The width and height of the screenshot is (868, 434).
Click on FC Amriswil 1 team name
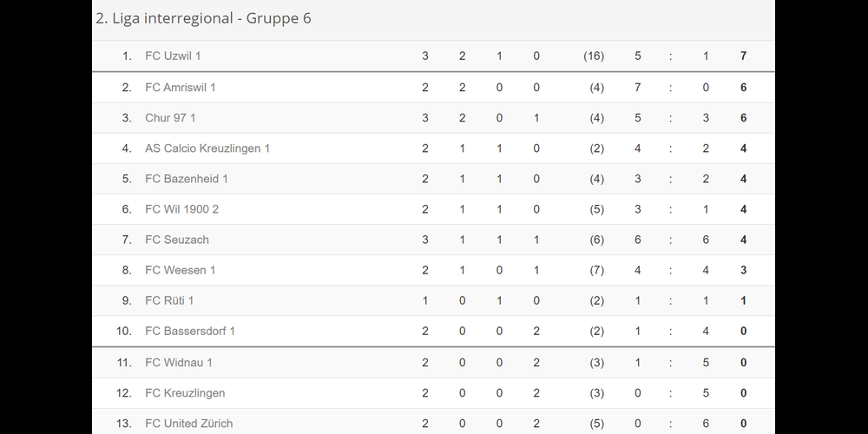coord(181,88)
